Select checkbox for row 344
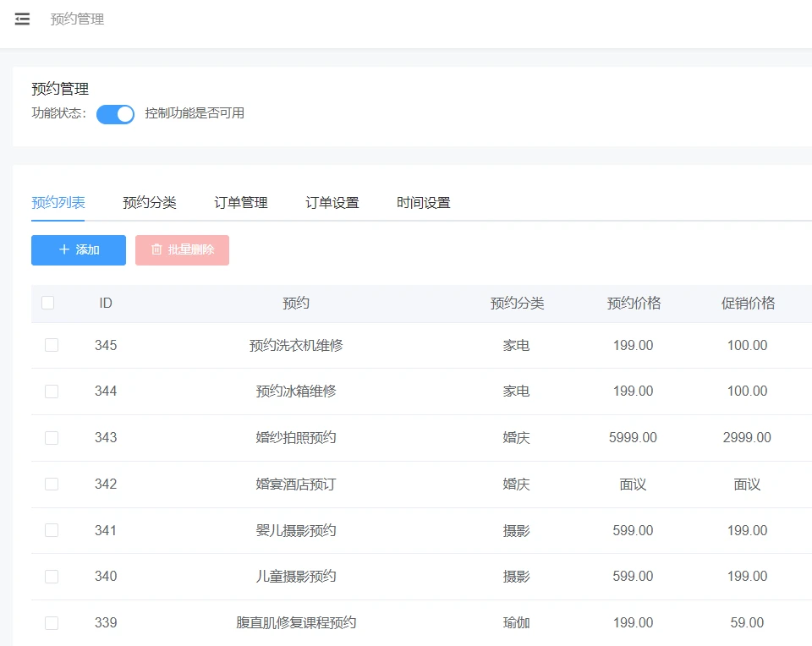The height and width of the screenshot is (646, 812). (x=52, y=391)
